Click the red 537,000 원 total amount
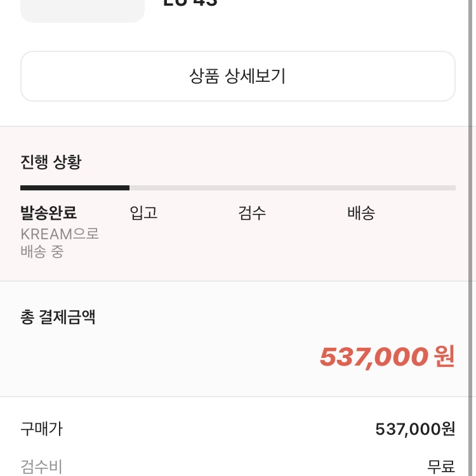 (387, 357)
